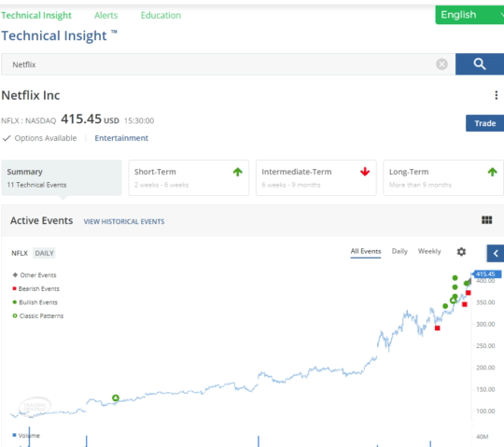Open chart settings gear

coord(461,252)
